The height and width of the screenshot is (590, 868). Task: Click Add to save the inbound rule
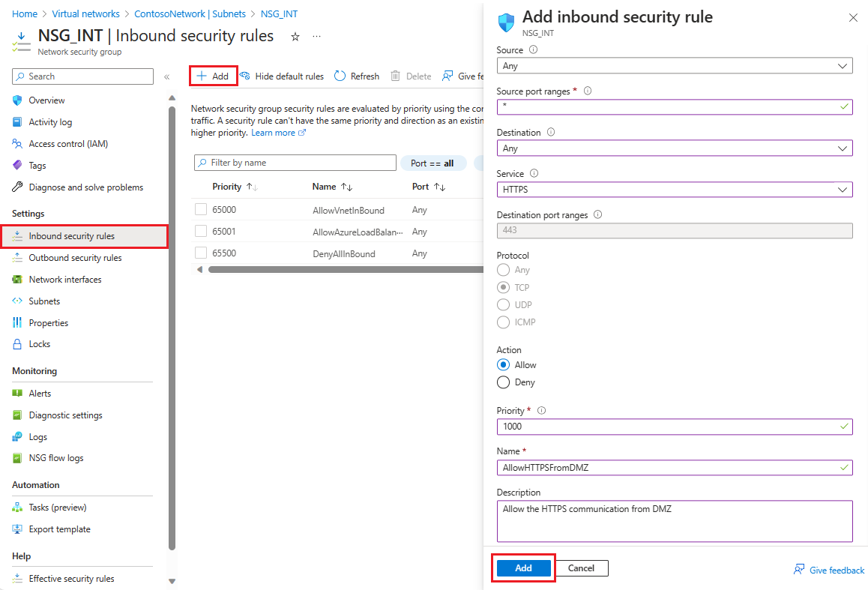click(523, 568)
